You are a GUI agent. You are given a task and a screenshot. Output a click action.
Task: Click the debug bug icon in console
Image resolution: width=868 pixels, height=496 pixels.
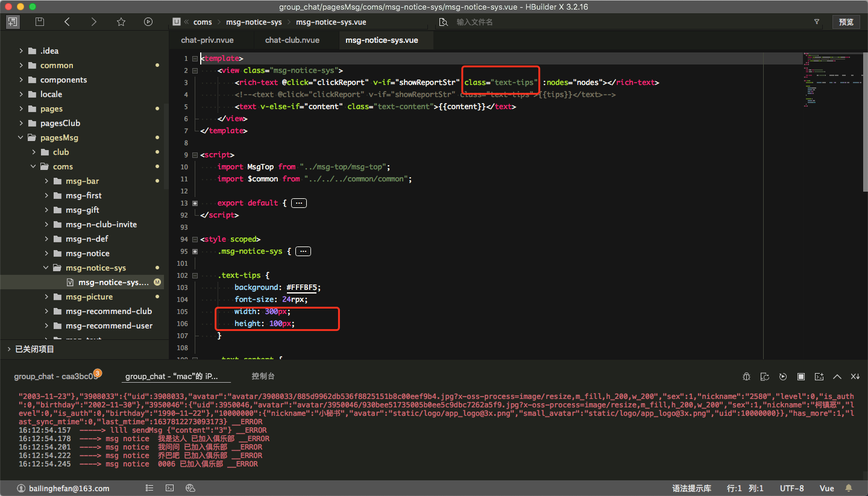746,377
